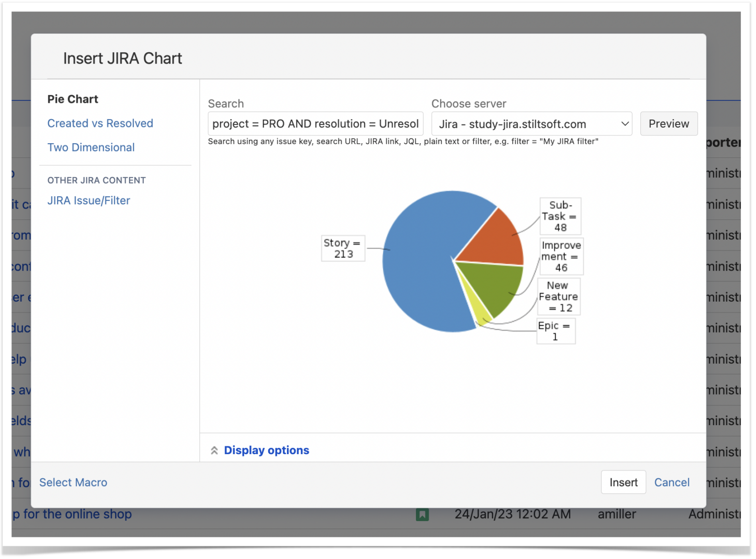Click the 'Improvement = 46' chart label

tap(561, 256)
